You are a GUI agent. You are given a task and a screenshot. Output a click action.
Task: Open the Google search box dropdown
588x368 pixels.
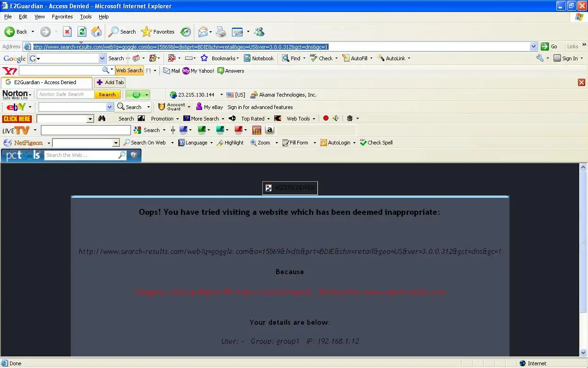(x=102, y=58)
